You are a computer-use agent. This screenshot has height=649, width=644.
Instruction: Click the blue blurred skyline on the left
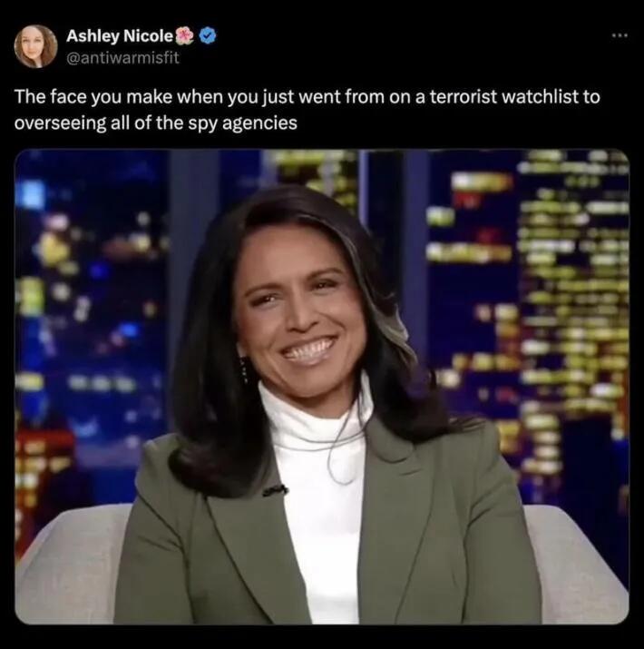coord(91,310)
